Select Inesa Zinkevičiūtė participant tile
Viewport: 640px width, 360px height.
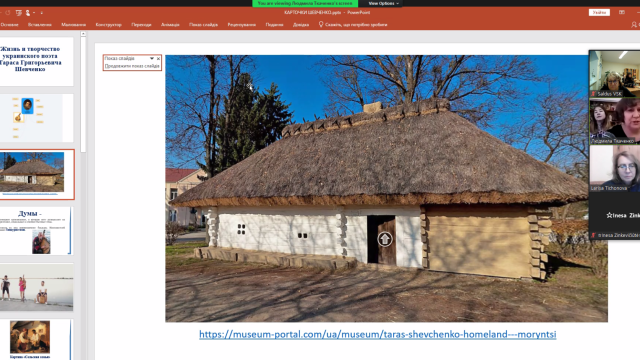pos(614,216)
